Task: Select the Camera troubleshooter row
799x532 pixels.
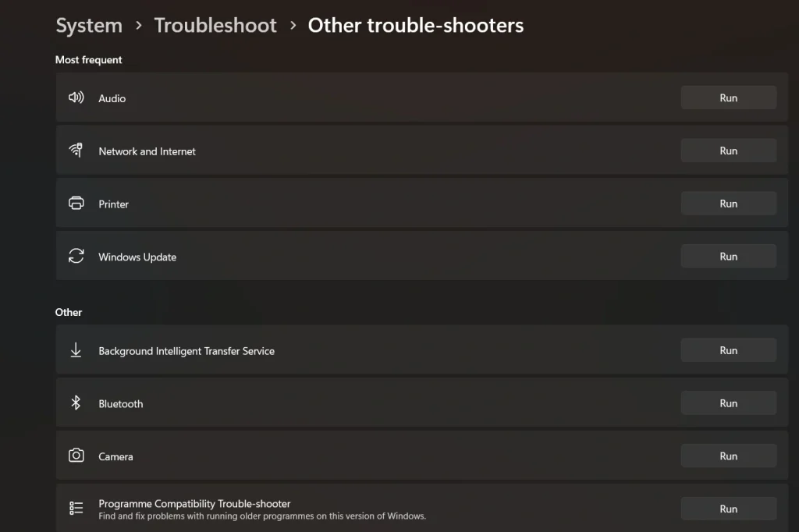Action: (x=351, y=456)
